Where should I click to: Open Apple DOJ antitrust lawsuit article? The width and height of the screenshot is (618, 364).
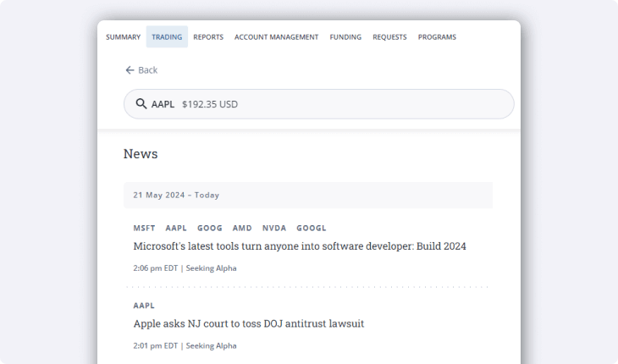click(x=248, y=323)
